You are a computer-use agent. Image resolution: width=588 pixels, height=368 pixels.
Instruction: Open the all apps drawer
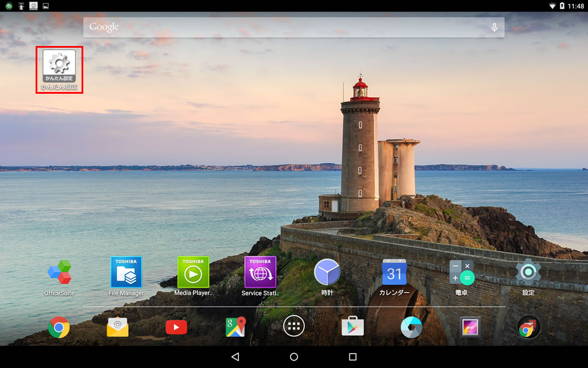coord(294,327)
